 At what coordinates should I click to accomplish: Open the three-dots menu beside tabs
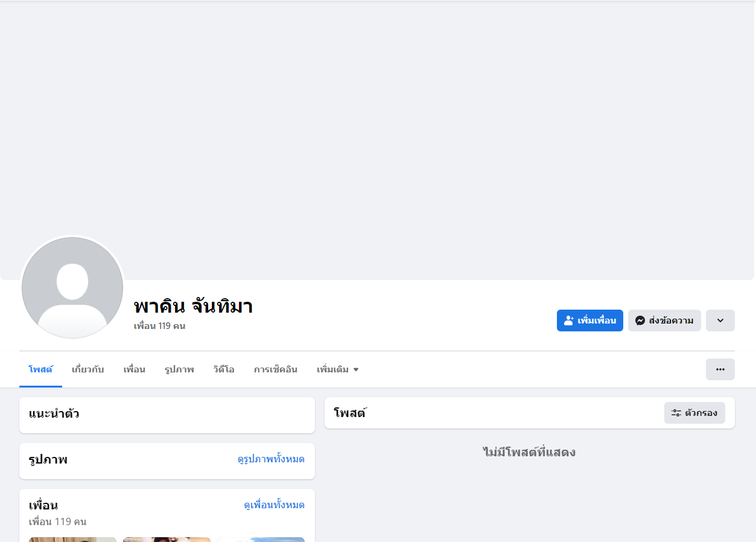coord(720,369)
